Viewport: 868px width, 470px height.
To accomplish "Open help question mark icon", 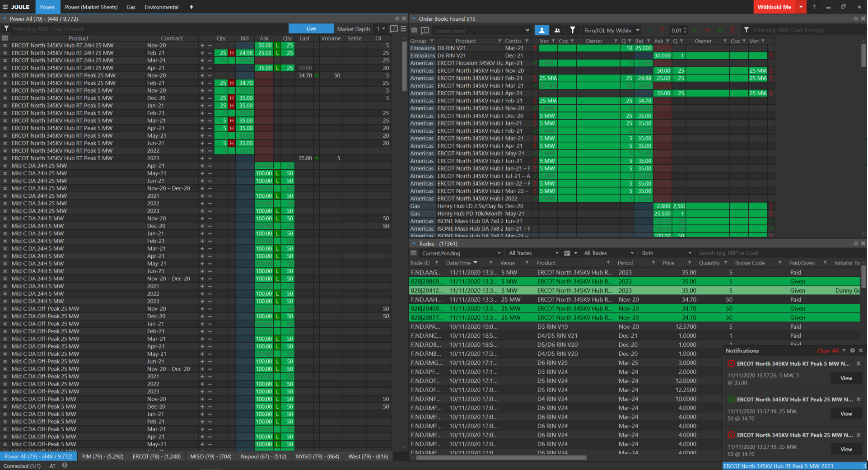I will [x=814, y=7].
